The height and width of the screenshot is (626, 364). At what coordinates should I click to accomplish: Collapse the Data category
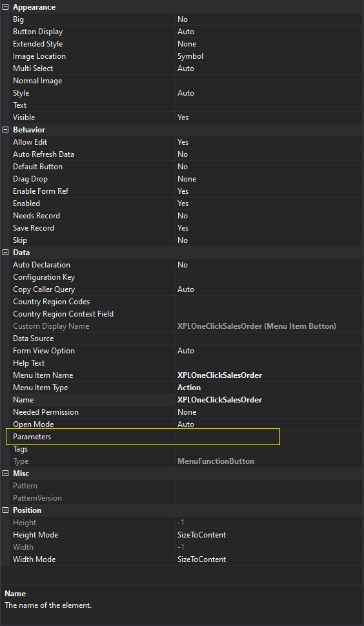pos(6,253)
